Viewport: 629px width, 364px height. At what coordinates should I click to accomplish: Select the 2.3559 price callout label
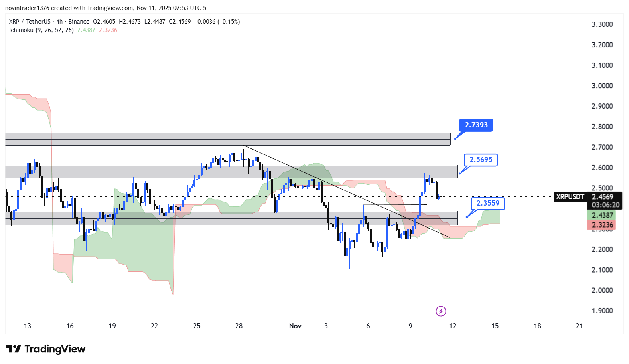pos(487,203)
